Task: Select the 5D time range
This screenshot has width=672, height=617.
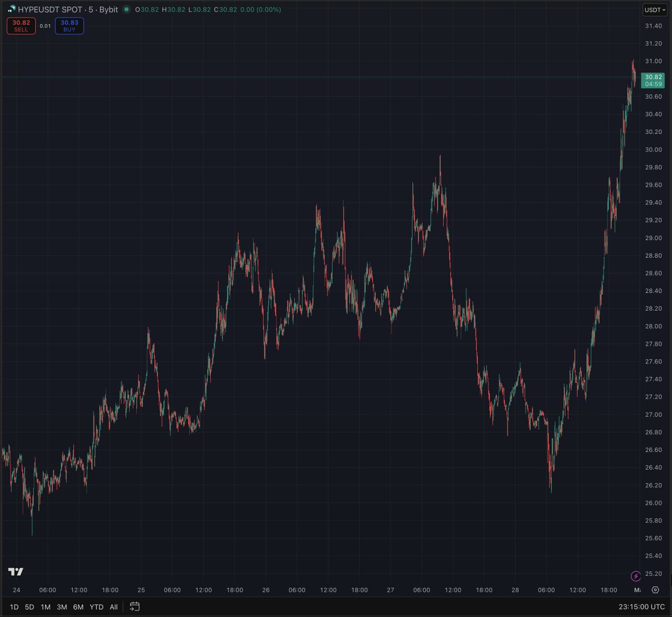Action: [29, 607]
